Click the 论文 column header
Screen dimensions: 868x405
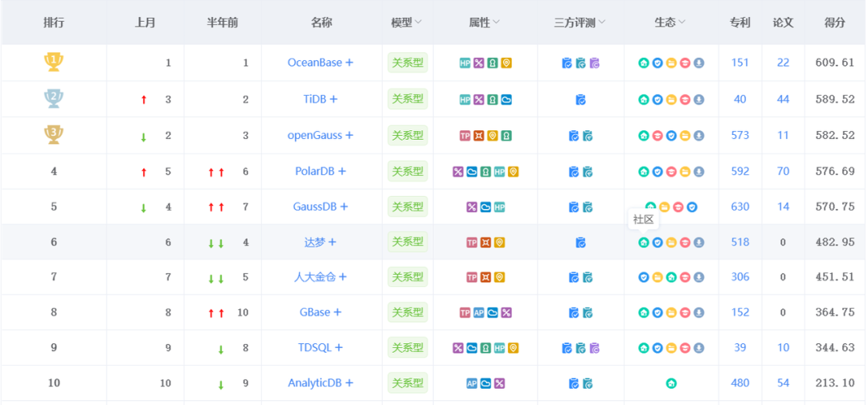tap(783, 22)
